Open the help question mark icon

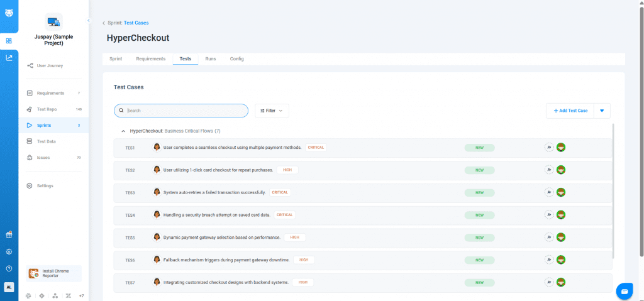[9, 268]
